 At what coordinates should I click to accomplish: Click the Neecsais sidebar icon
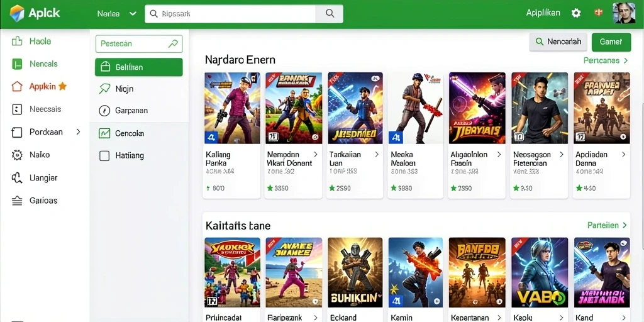[17, 109]
